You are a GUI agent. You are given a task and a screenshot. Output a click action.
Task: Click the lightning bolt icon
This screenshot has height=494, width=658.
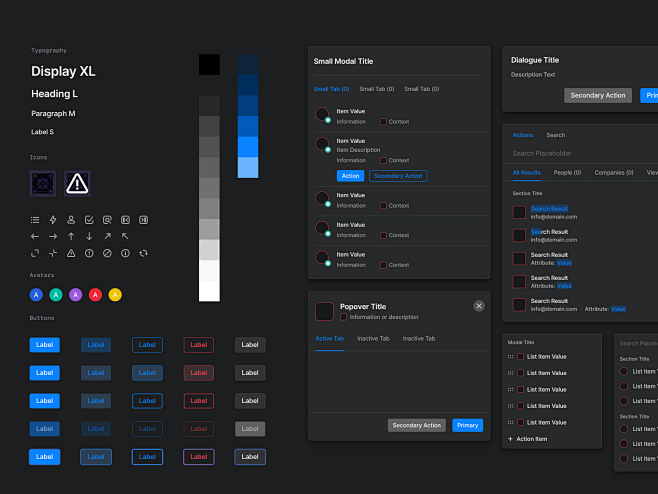click(x=53, y=219)
